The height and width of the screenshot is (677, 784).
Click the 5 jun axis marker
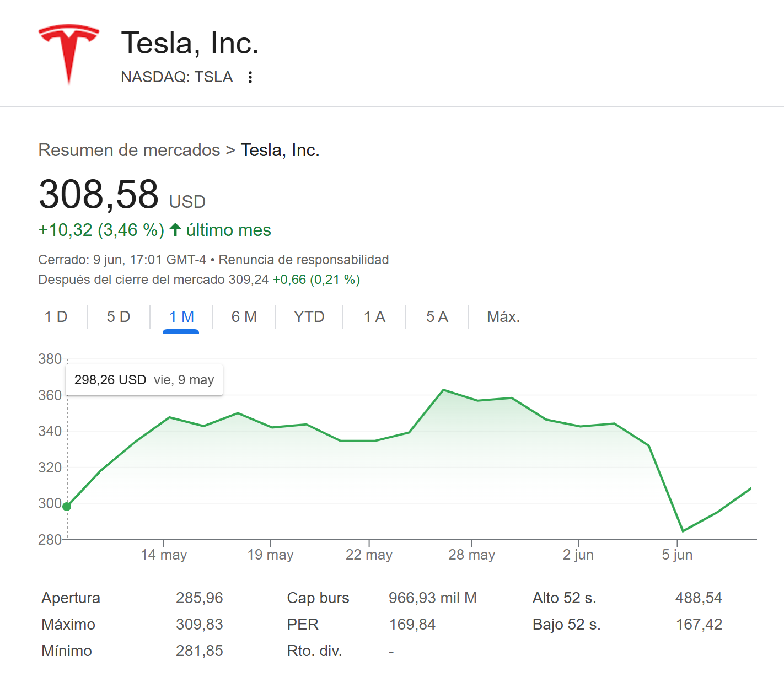point(677,555)
